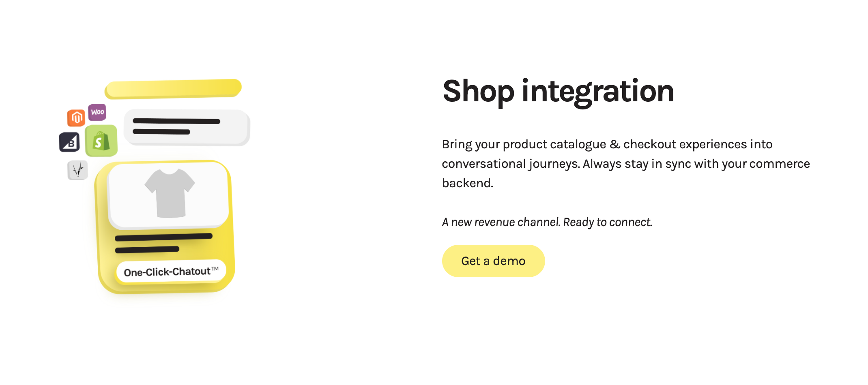
Task: Click the trademark symbol after Chatout
Action: click(x=215, y=268)
